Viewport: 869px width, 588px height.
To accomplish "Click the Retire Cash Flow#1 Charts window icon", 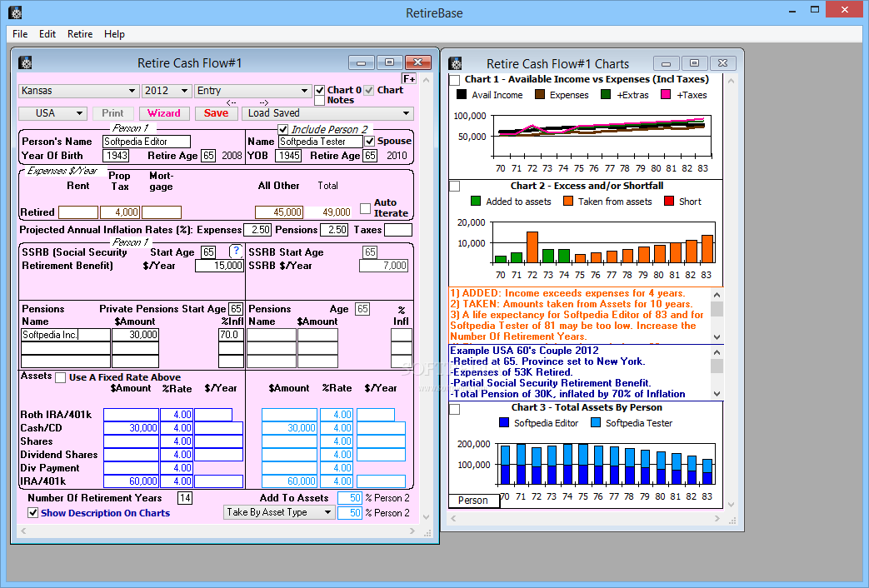I will [x=455, y=63].
